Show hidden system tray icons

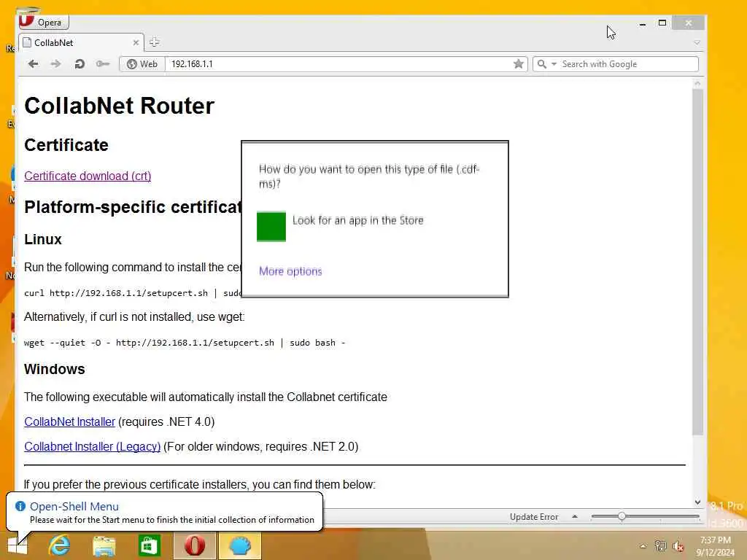click(643, 546)
